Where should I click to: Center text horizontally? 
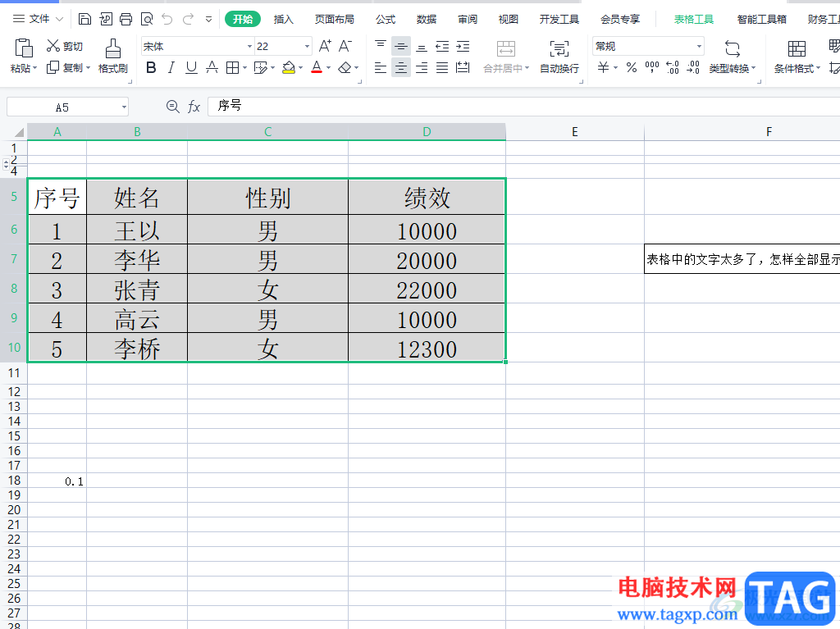[x=400, y=67]
